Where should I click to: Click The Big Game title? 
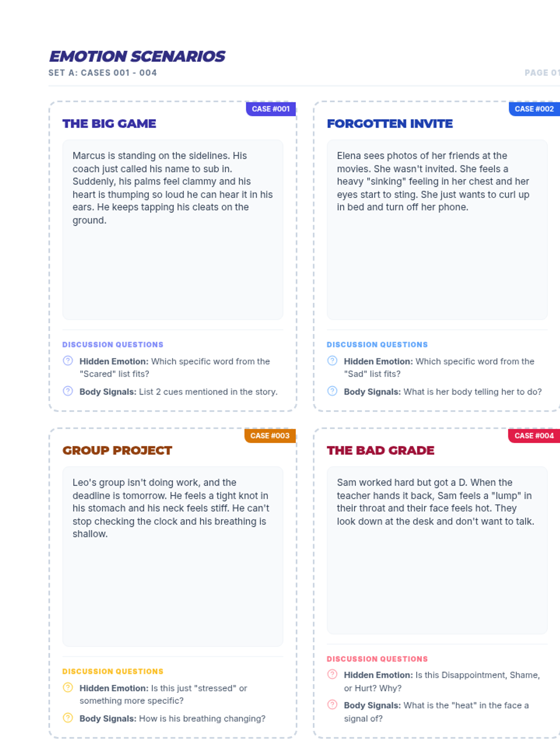point(109,124)
